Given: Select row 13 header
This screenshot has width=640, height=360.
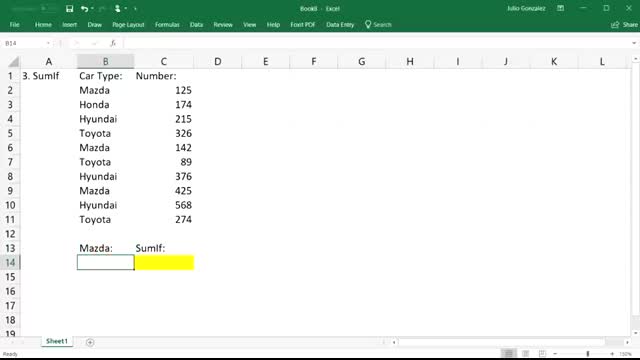Looking at the screenshot, I should coord(10,248).
